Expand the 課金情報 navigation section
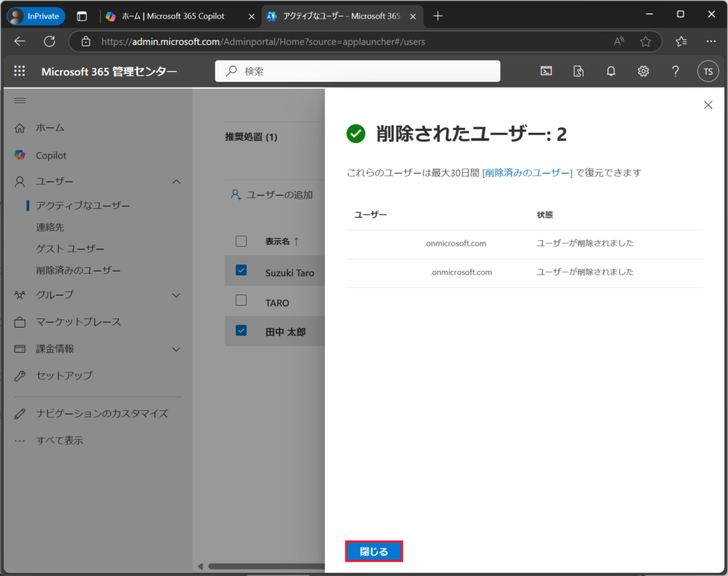 [176, 349]
